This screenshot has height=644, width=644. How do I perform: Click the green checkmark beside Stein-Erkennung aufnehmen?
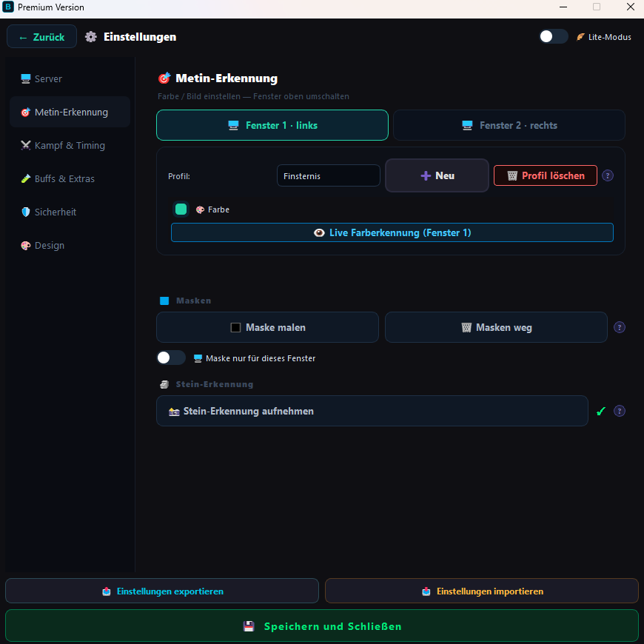[601, 411]
